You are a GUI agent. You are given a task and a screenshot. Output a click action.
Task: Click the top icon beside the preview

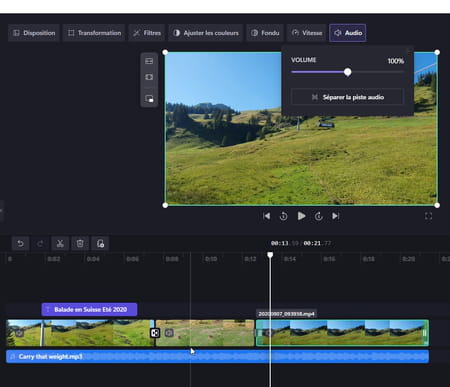tap(149, 61)
